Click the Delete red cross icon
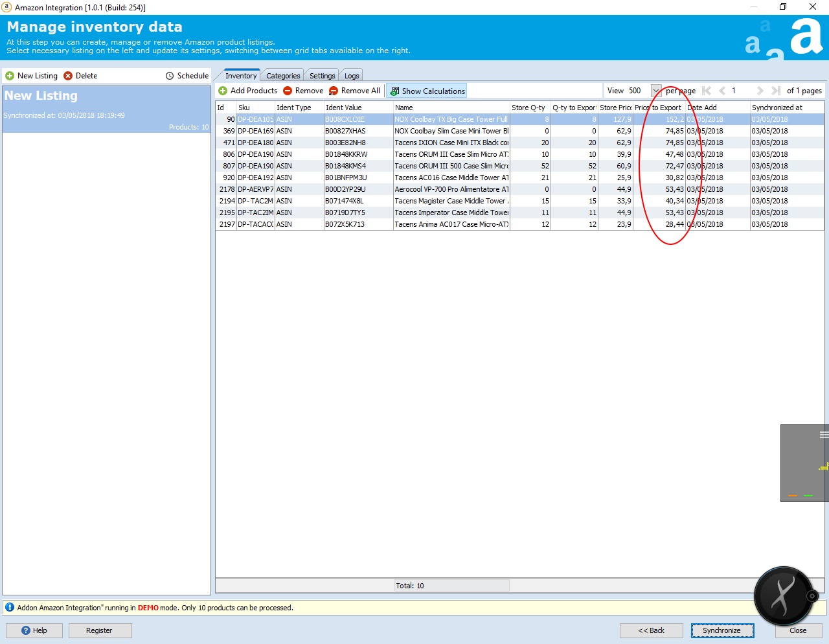The image size is (829, 644). (68, 76)
